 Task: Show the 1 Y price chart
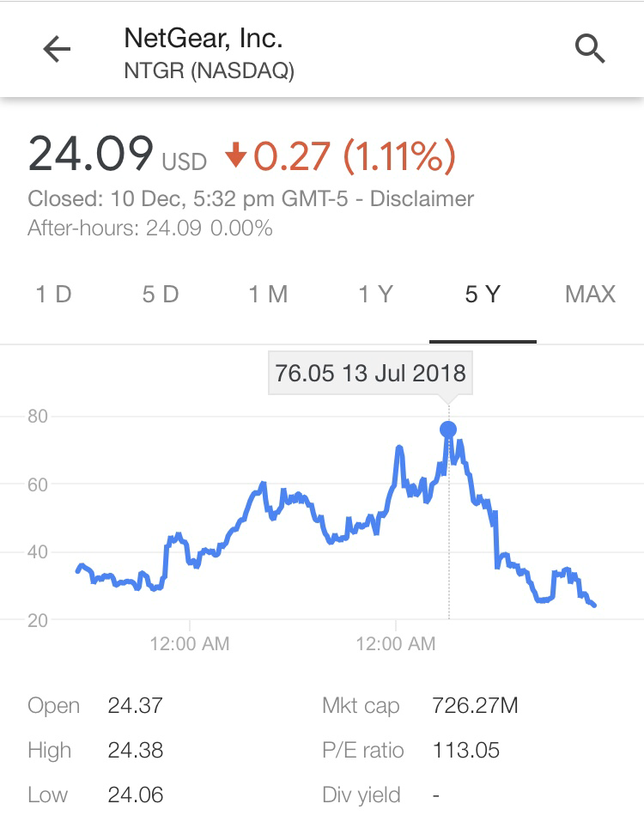(376, 294)
